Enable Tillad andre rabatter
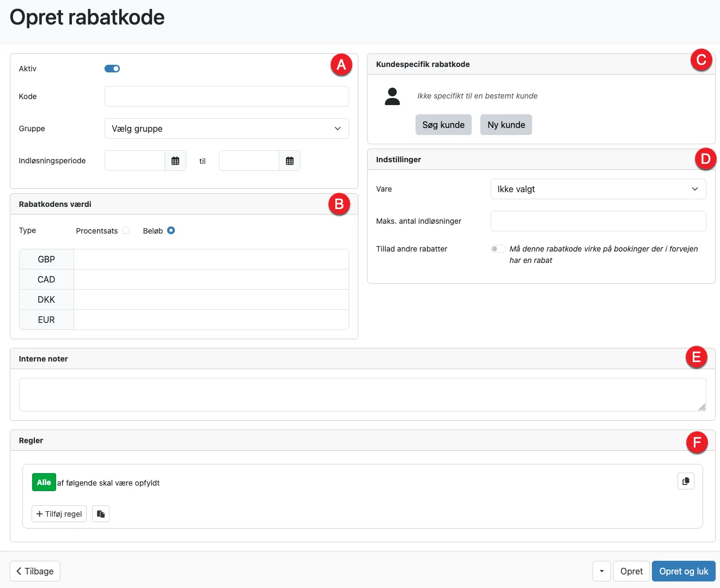The height and width of the screenshot is (588, 720). 497,248
